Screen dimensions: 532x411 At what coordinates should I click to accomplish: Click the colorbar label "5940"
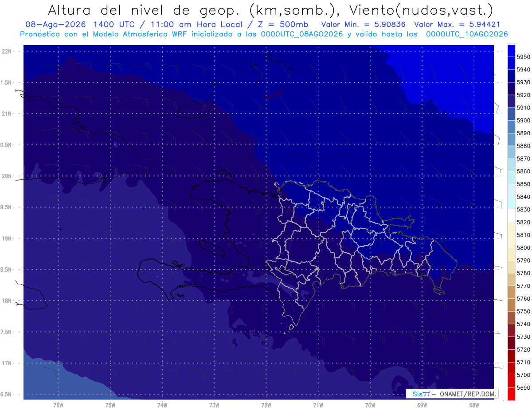click(524, 70)
